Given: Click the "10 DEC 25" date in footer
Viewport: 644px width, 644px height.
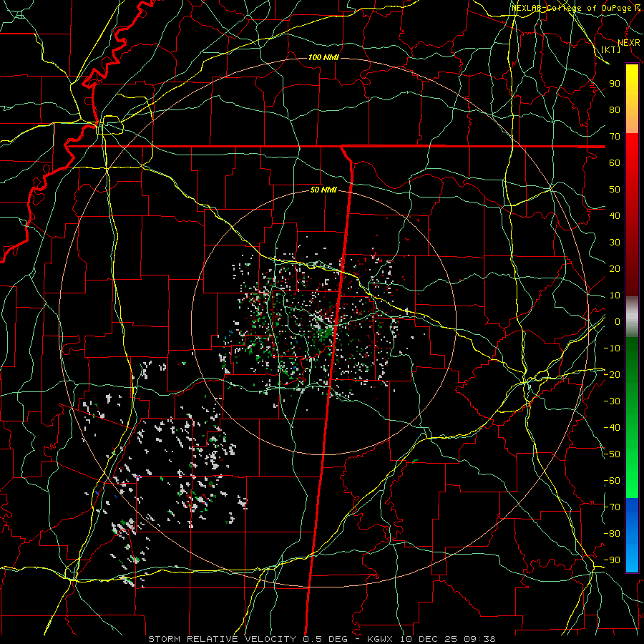Looking at the screenshot, I should tap(429, 639).
